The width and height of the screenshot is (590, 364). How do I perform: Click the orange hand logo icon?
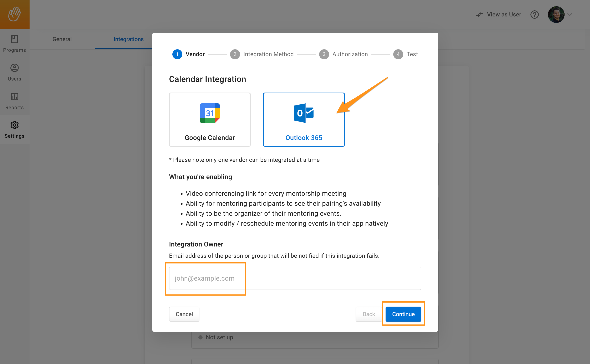coord(14,14)
